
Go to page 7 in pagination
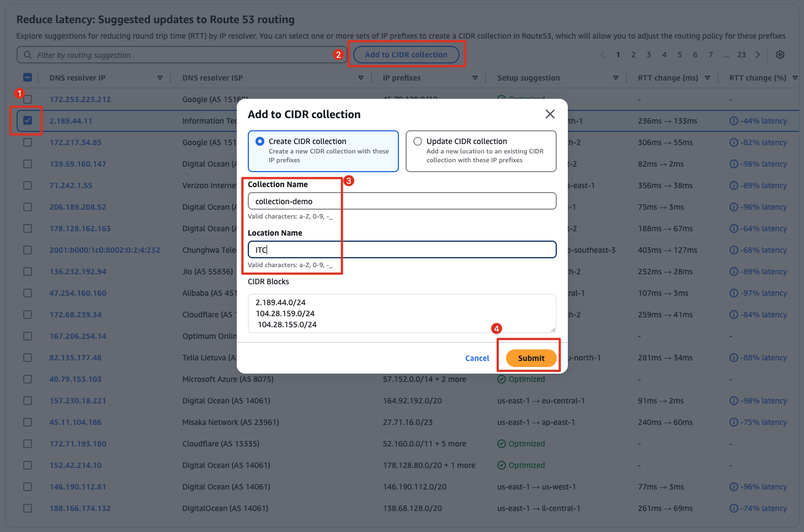(x=711, y=55)
